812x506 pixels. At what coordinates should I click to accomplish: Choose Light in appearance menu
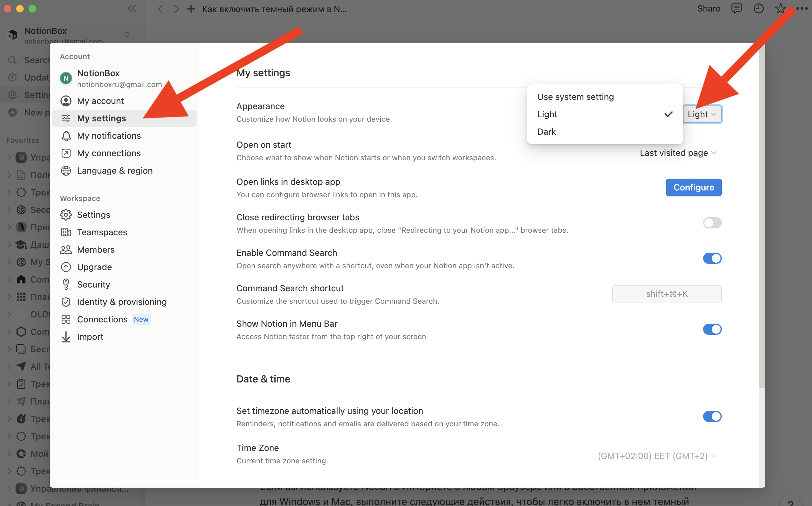[604, 114]
